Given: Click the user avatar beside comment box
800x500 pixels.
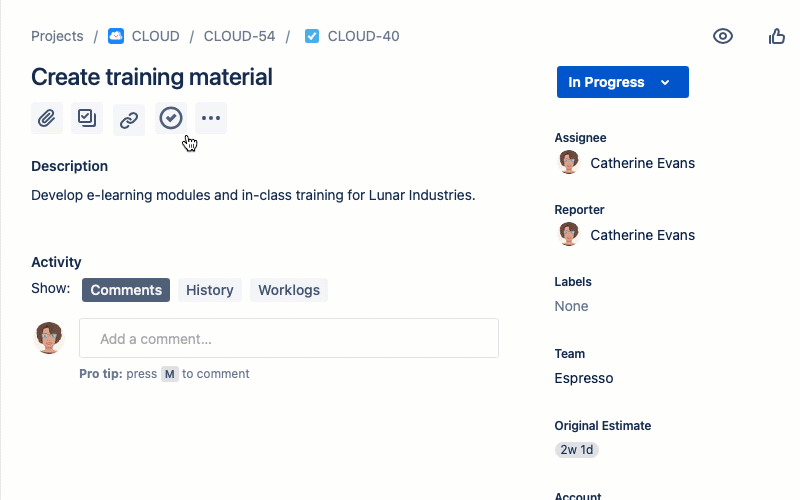Looking at the screenshot, I should [49, 338].
